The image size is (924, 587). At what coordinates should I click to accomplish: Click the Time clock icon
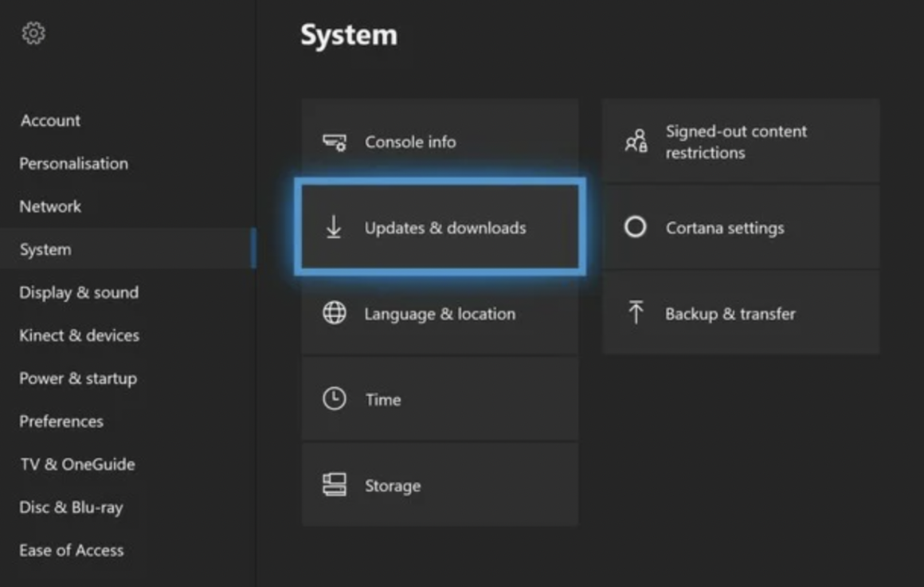coord(335,399)
